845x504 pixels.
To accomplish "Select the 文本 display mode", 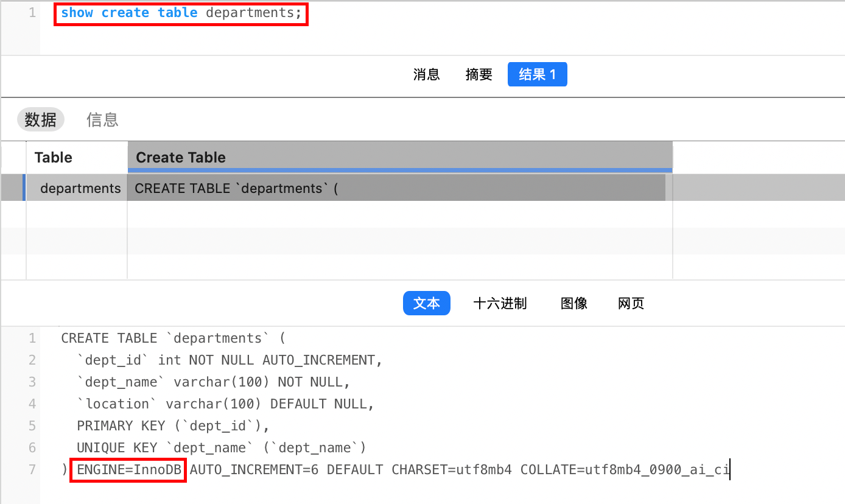I will 426,303.
